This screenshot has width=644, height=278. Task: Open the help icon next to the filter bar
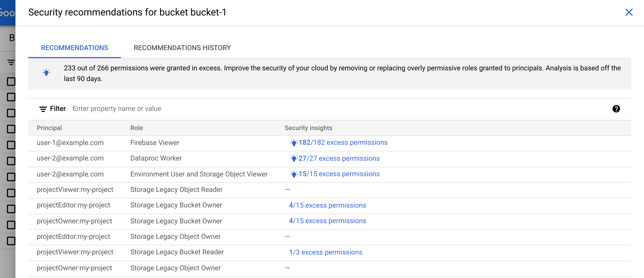click(617, 109)
